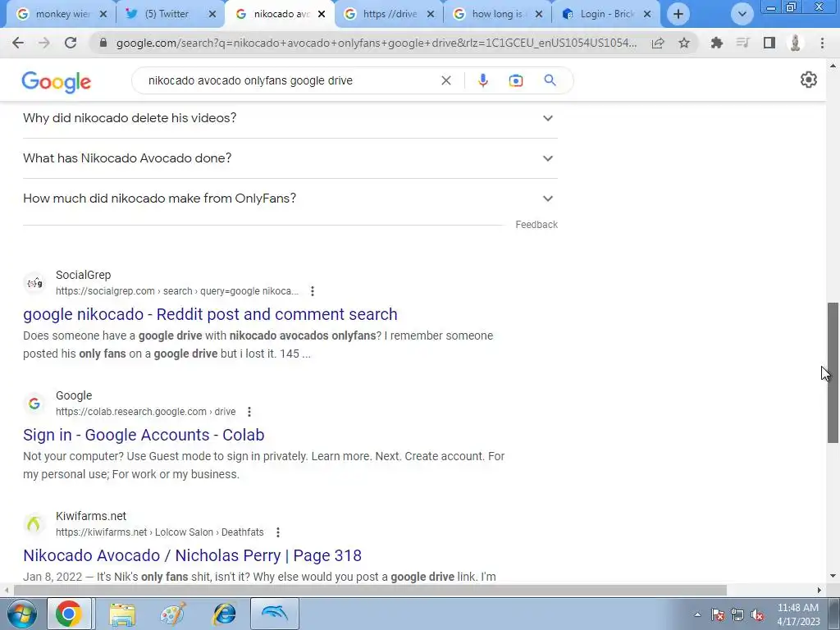Open more options for SocialGrep result

pyautogui.click(x=313, y=291)
